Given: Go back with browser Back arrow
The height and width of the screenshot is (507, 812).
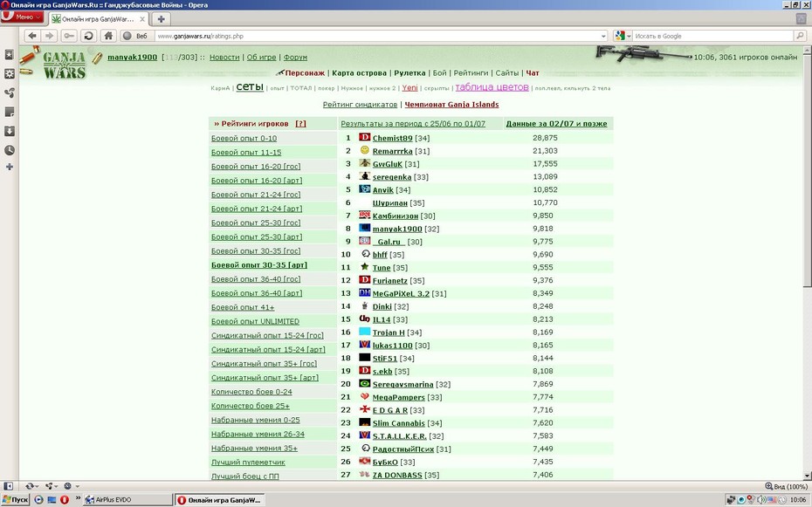Looking at the screenshot, I should point(32,36).
